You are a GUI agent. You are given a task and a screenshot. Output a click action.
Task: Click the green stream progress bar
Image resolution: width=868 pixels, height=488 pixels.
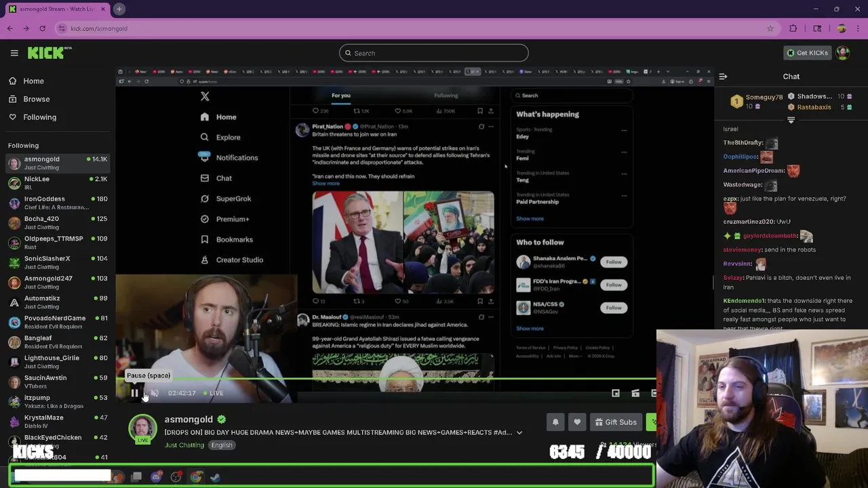[386, 380]
